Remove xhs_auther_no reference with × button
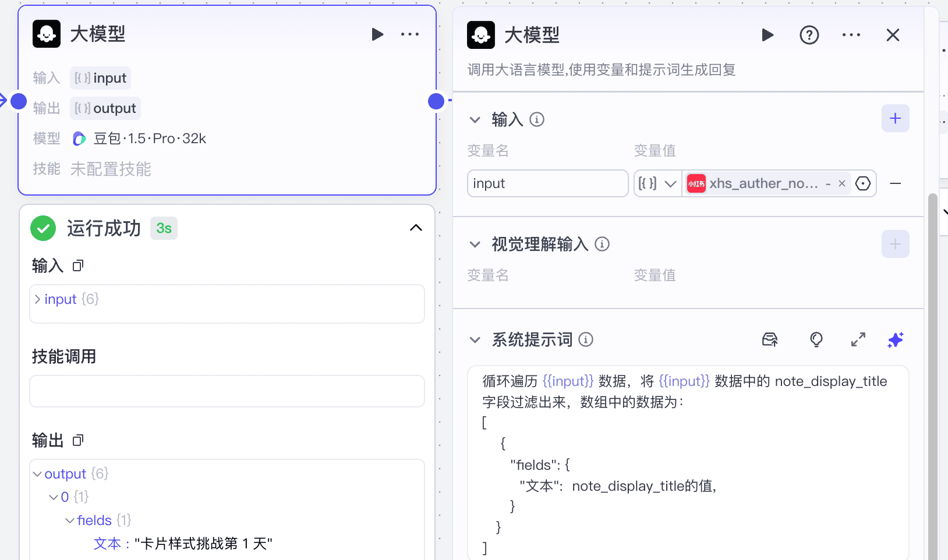The image size is (948, 560). point(842,183)
